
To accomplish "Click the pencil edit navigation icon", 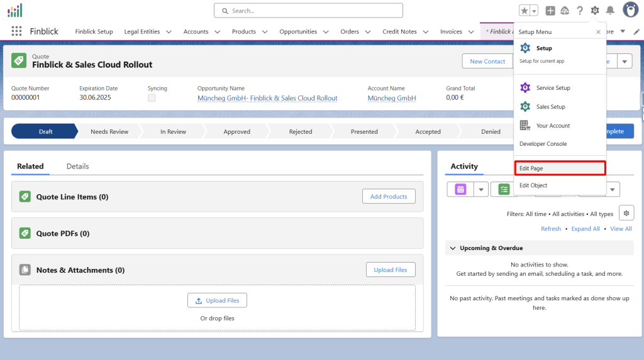I will pyautogui.click(x=636, y=31).
